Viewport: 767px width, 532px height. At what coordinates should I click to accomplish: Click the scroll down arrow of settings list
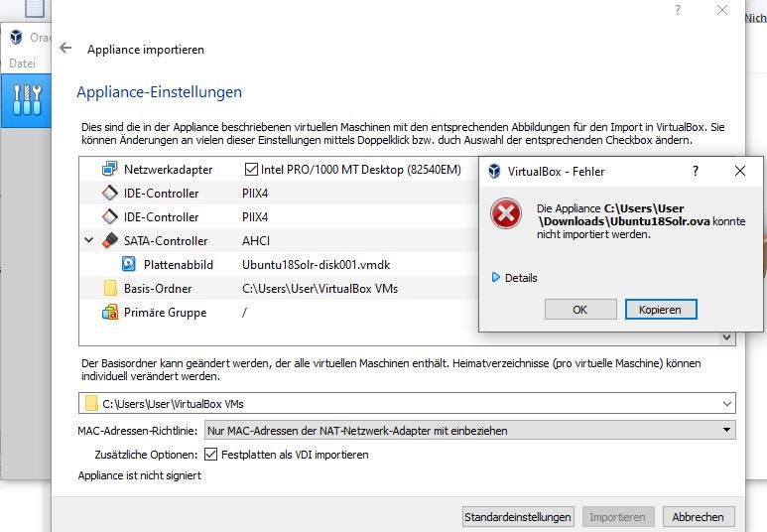tap(727, 337)
